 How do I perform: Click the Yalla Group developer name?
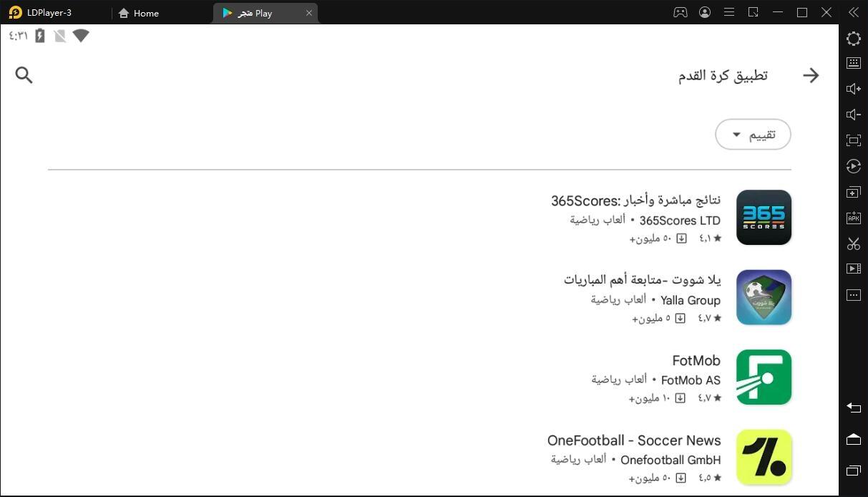click(691, 300)
